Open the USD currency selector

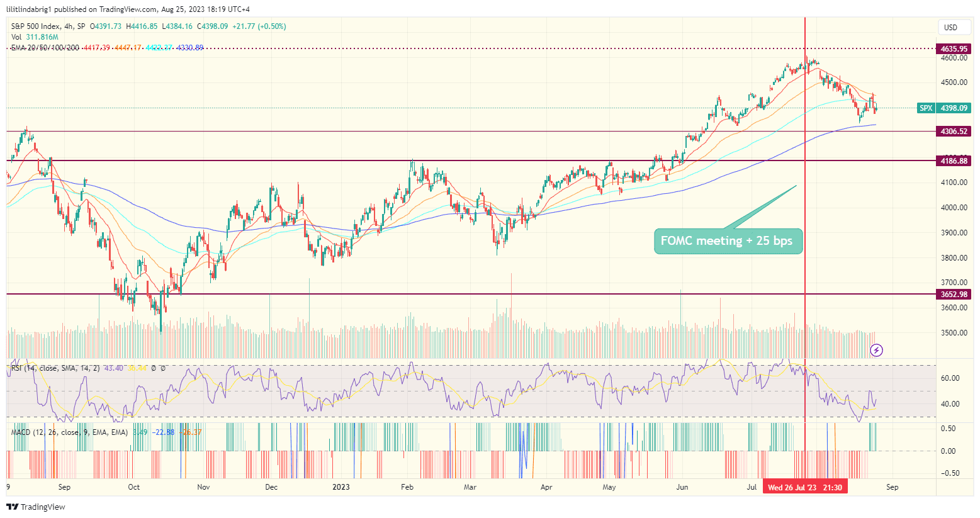[950, 27]
